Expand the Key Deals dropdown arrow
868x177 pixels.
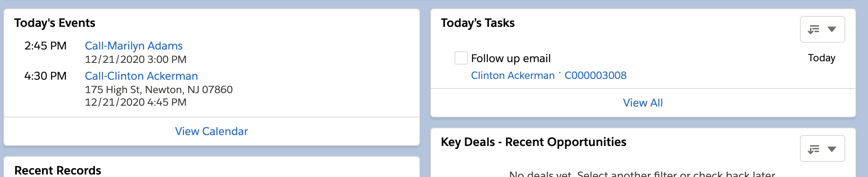click(832, 149)
